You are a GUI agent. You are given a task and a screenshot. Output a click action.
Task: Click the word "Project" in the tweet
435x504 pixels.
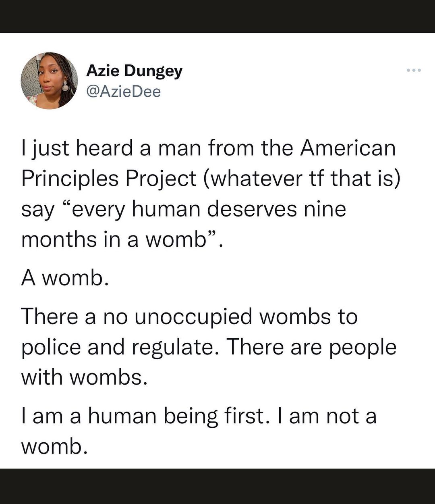tap(161, 178)
